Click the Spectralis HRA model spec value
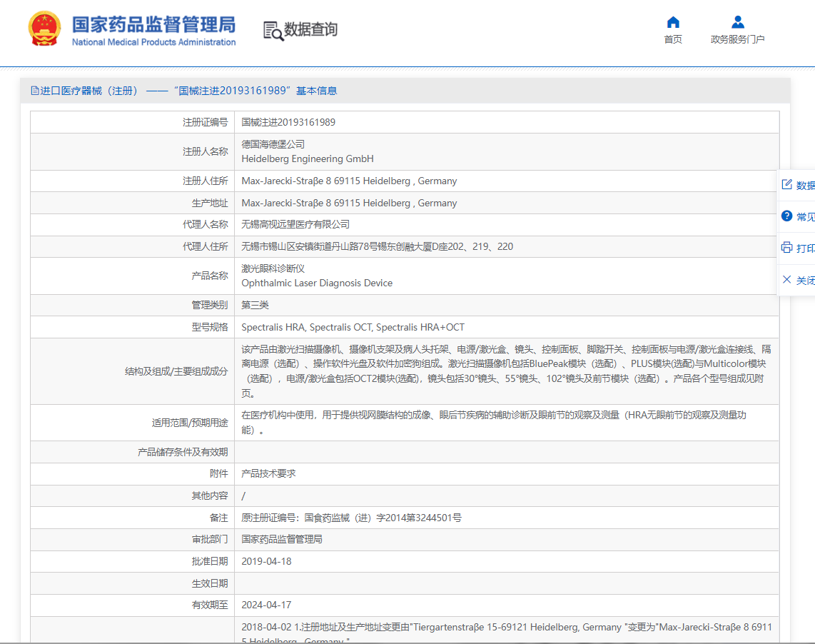This screenshot has width=815, height=644. pos(353,327)
